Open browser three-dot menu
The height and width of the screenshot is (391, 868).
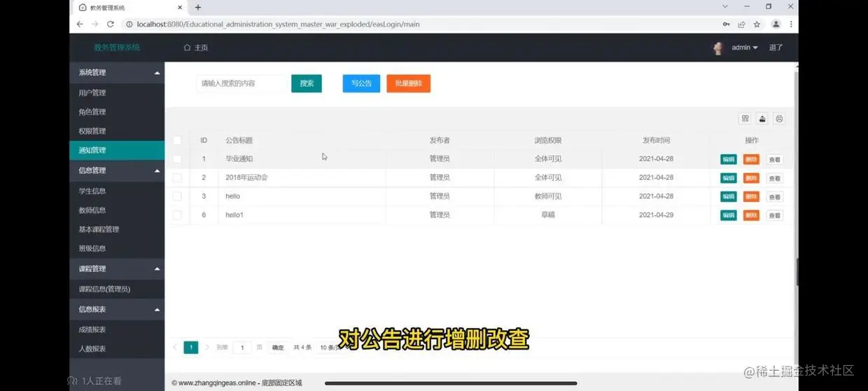pos(791,24)
